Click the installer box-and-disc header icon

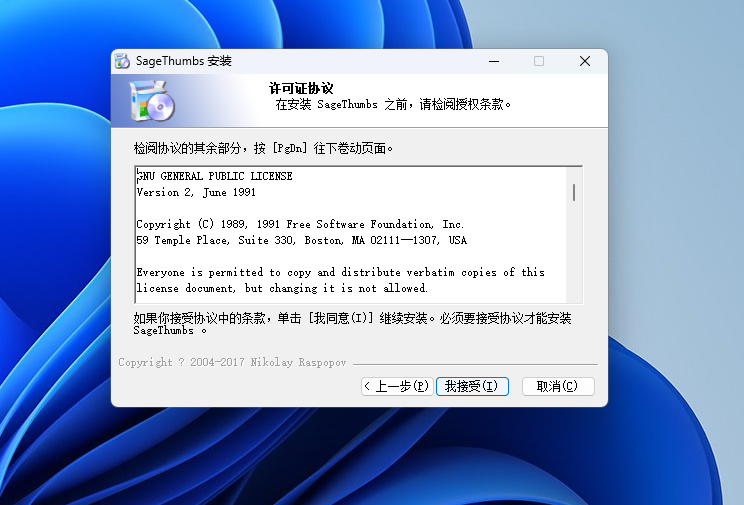[152, 100]
